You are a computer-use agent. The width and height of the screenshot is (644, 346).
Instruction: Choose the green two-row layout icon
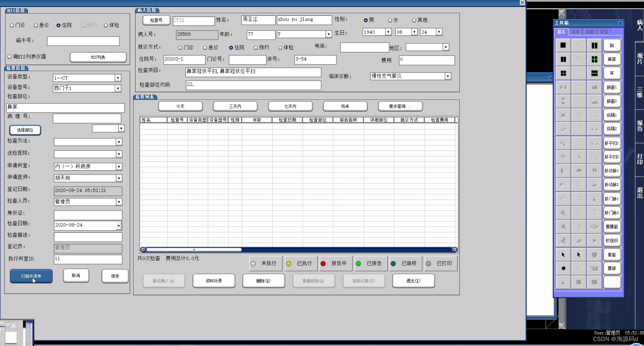[x=595, y=73]
